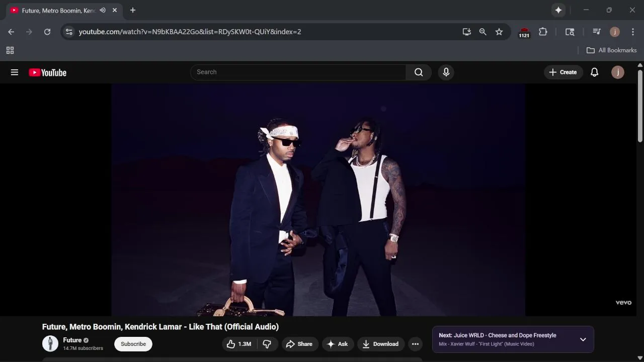This screenshot has width=644, height=362.
Task: Click the Create button
Action: (563, 72)
